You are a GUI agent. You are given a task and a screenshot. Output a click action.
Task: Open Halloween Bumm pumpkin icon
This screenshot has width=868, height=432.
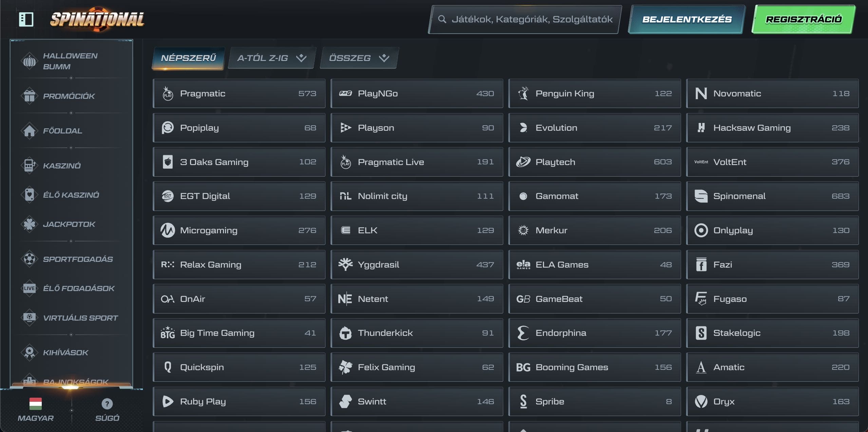coord(30,61)
